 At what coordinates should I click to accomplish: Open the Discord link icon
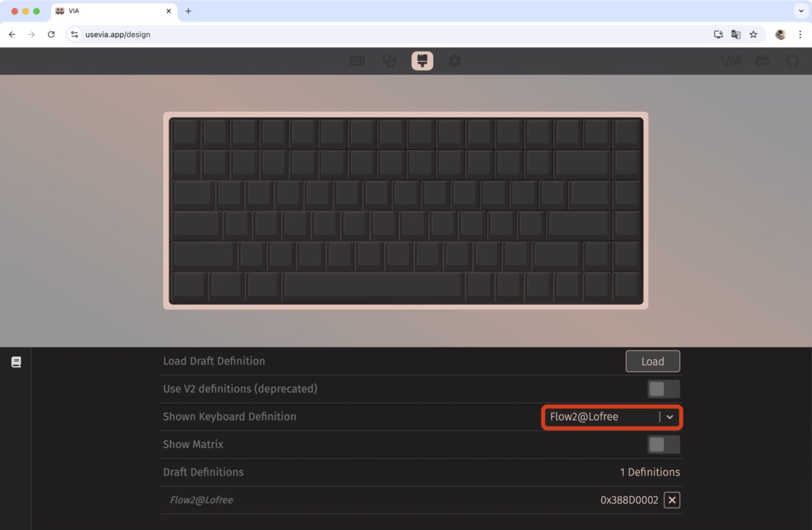(762, 62)
